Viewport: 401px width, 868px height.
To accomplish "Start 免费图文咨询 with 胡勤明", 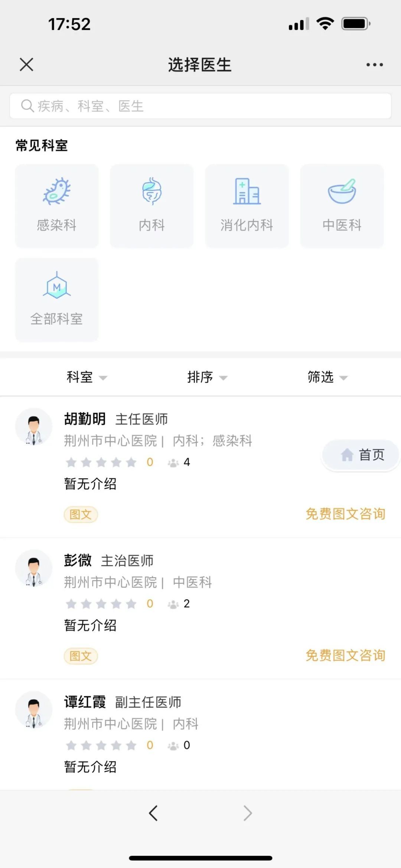I will pyautogui.click(x=345, y=514).
